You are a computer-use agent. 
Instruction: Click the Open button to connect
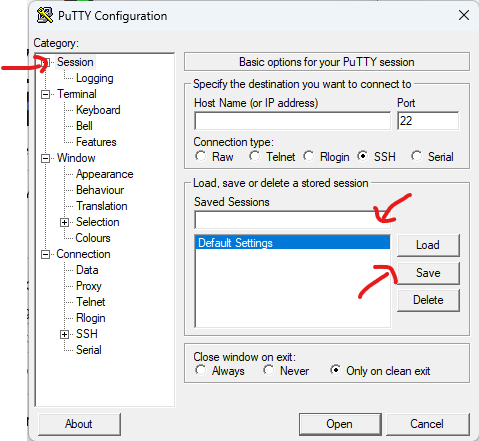click(340, 424)
